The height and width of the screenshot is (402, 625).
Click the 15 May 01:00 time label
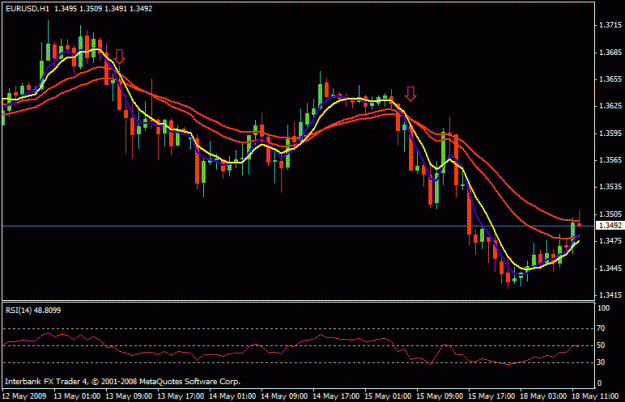click(388, 396)
